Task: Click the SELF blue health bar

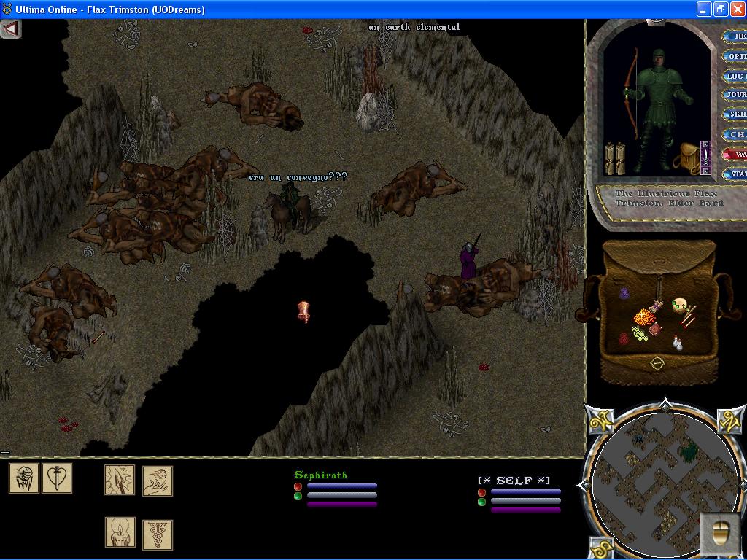Action: [x=526, y=491]
